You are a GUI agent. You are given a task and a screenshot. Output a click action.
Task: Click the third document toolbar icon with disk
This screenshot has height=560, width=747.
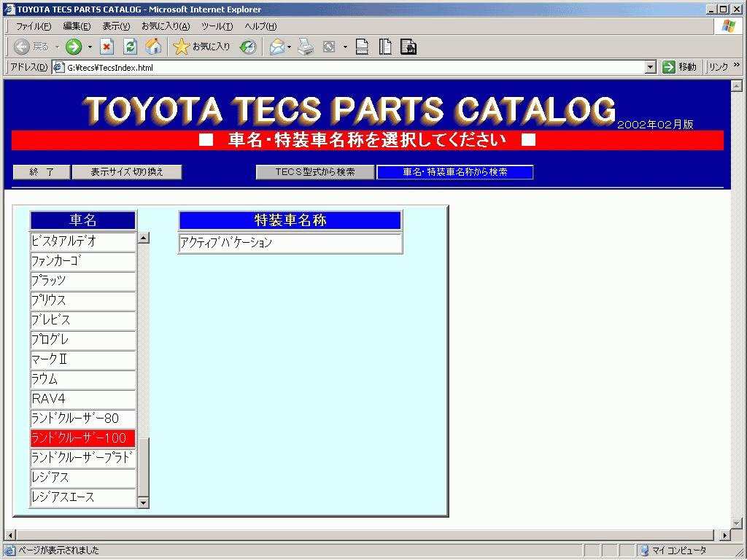[409, 47]
